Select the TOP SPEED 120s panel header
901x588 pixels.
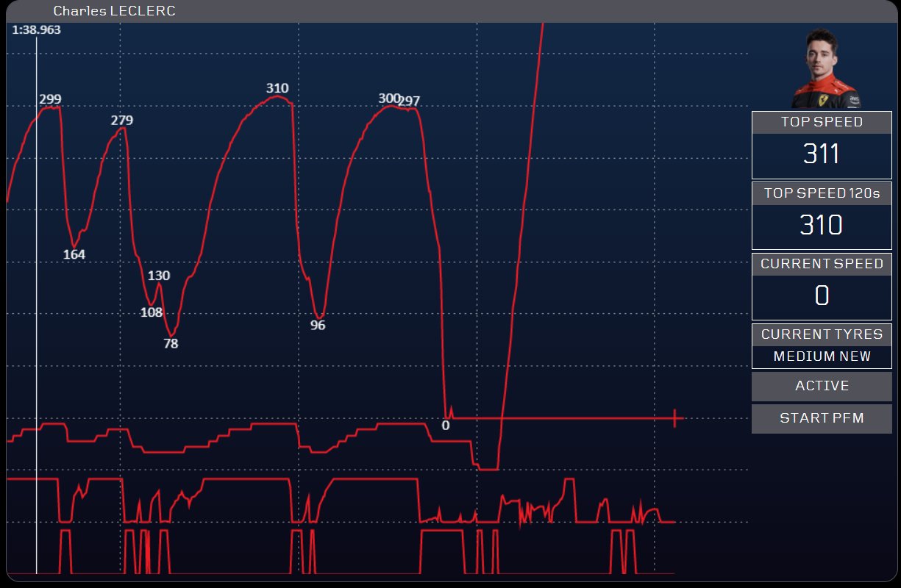pyautogui.click(x=822, y=193)
